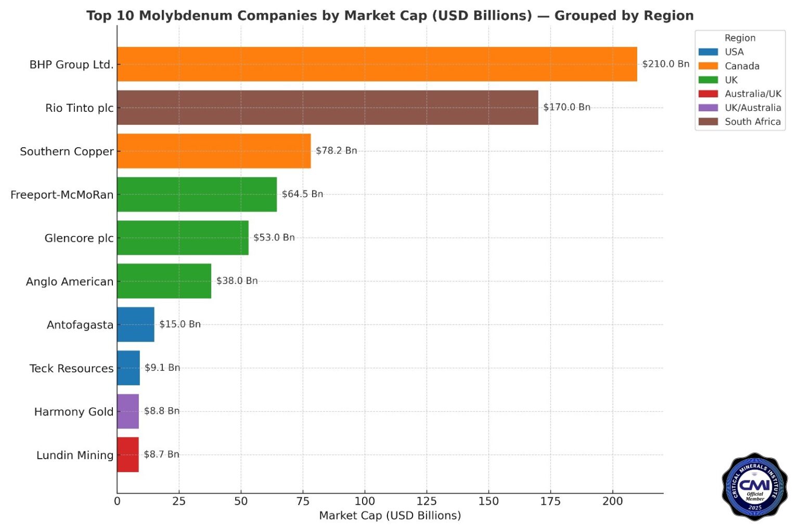Click the Lundin Mining axis label
The width and height of the screenshot is (799, 532).
(x=75, y=455)
